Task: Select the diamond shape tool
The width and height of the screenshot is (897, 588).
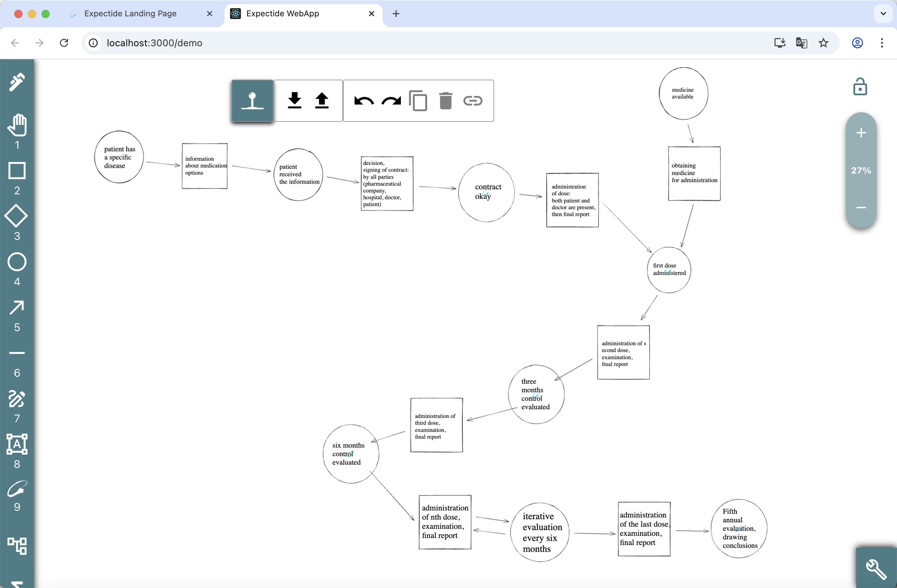Action: tap(16, 216)
